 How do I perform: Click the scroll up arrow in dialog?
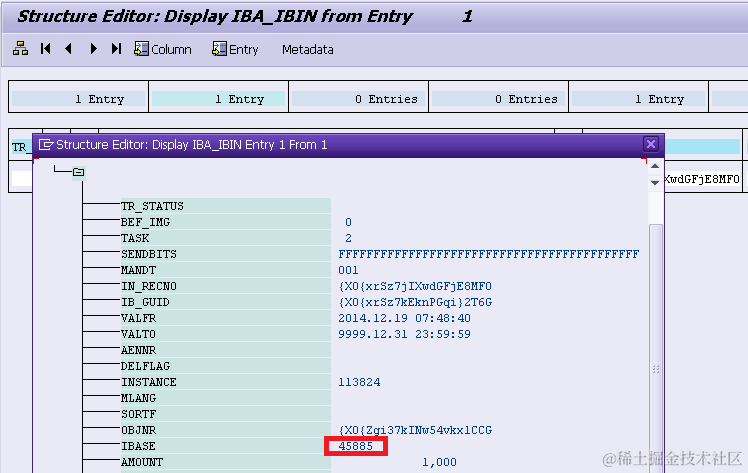coord(655,166)
